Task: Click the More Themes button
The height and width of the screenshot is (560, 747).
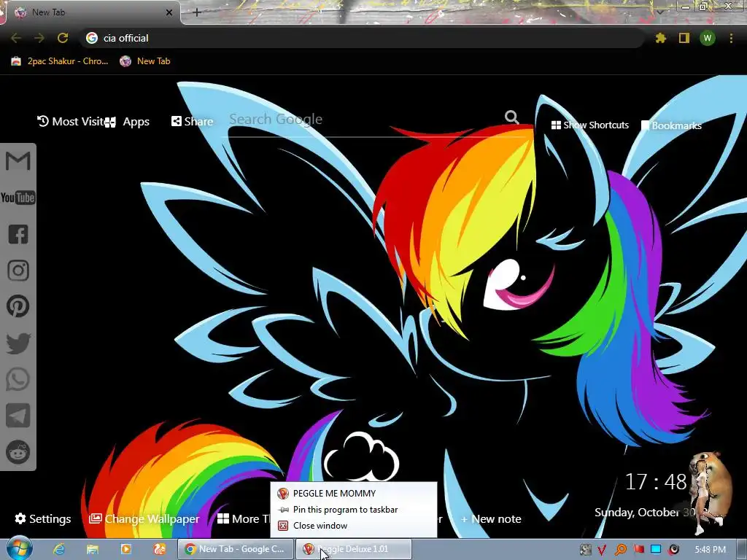Action: (x=244, y=518)
